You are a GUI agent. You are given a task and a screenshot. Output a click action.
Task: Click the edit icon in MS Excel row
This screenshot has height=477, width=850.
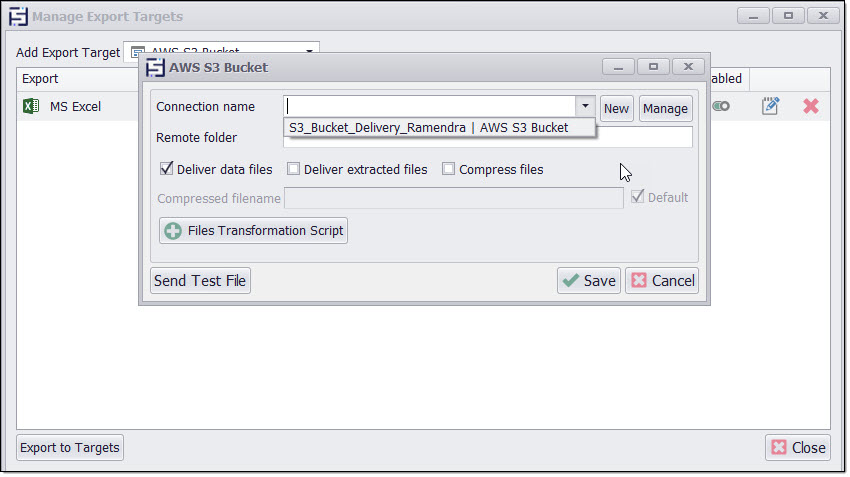770,106
